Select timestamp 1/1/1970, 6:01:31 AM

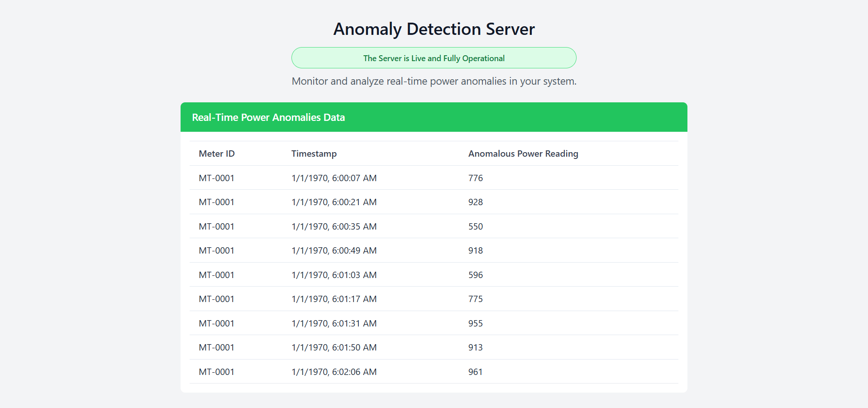334,323
